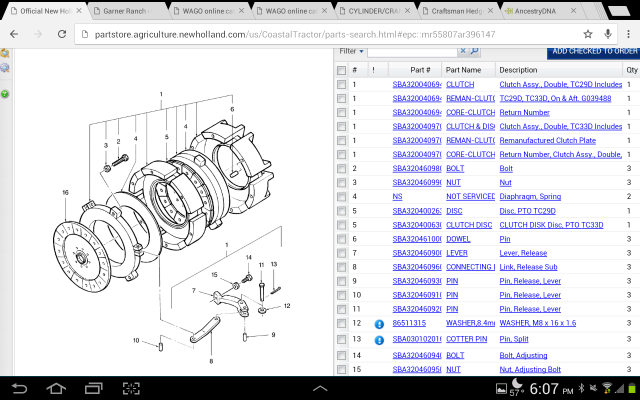Click the browser forward arrow
Viewport: 640px width, 400px height.
tap(38, 34)
